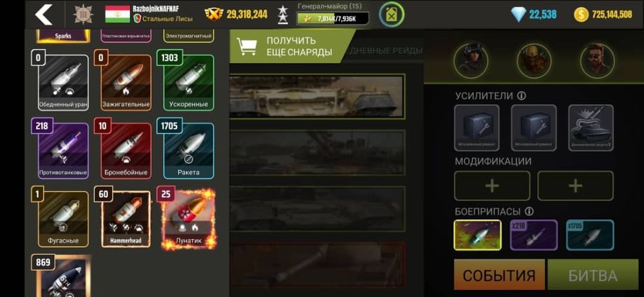Choose the Ракета rocket ammo

pyautogui.click(x=189, y=151)
